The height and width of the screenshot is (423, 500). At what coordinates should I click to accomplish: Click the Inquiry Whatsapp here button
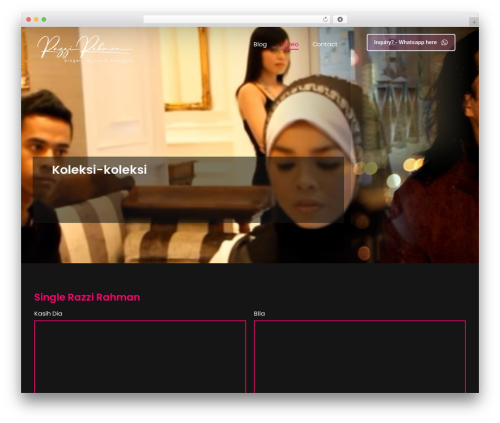pos(411,42)
